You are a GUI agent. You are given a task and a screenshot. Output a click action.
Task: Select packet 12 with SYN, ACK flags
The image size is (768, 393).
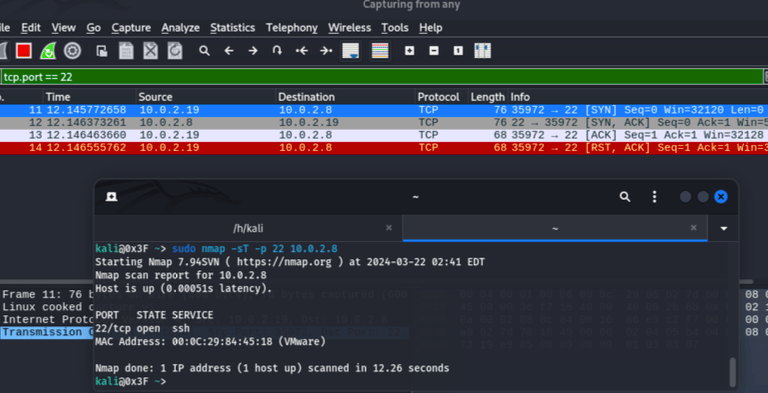tap(384, 123)
